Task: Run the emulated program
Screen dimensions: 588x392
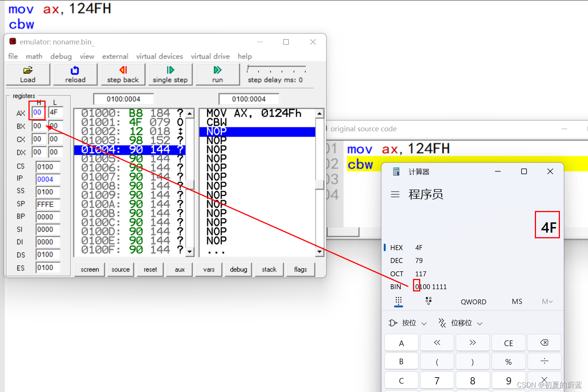Action: (x=218, y=74)
